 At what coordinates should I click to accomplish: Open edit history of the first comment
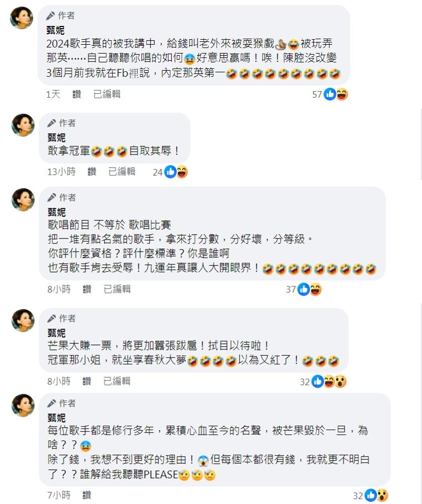107,94
